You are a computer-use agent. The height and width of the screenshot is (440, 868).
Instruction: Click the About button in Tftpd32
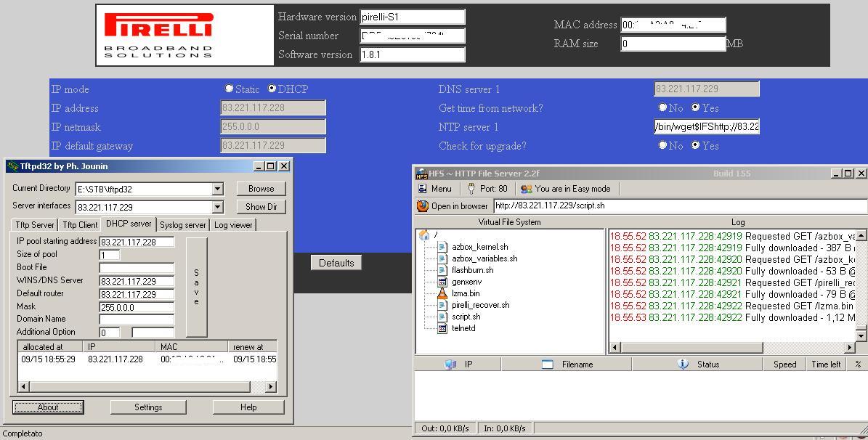[48, 407]
